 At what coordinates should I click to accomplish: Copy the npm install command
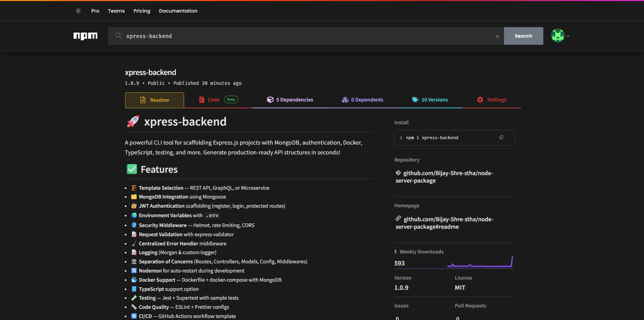501,137
